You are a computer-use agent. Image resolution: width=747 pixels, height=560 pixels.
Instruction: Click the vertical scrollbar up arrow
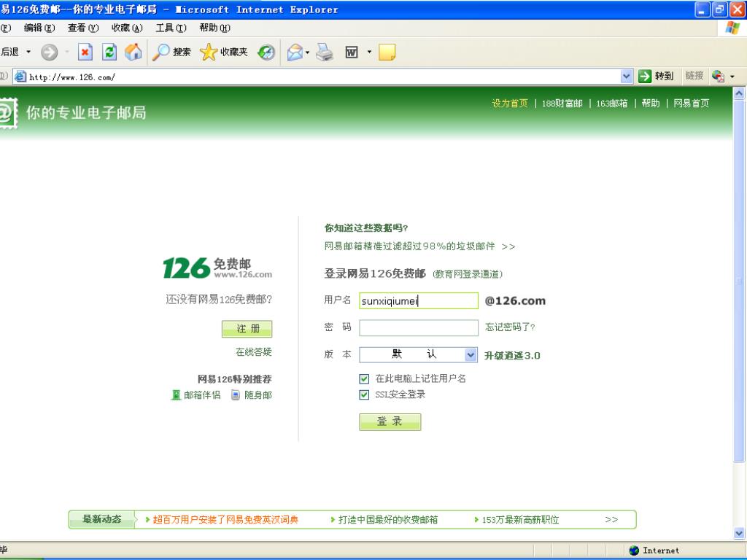[x=739, y=93]
